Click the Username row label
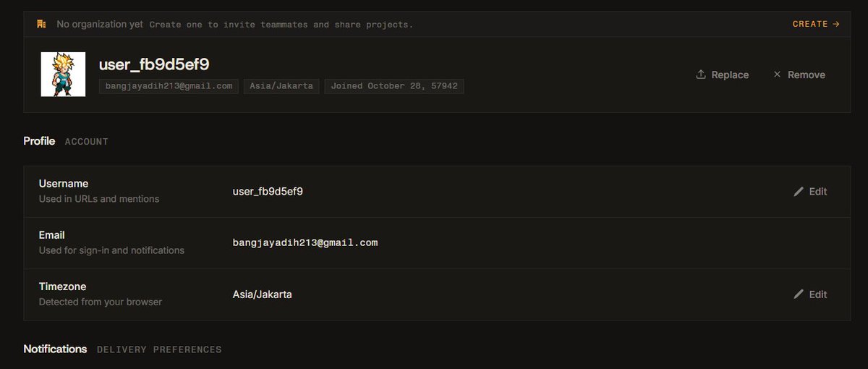 click(x=64, y=184)
